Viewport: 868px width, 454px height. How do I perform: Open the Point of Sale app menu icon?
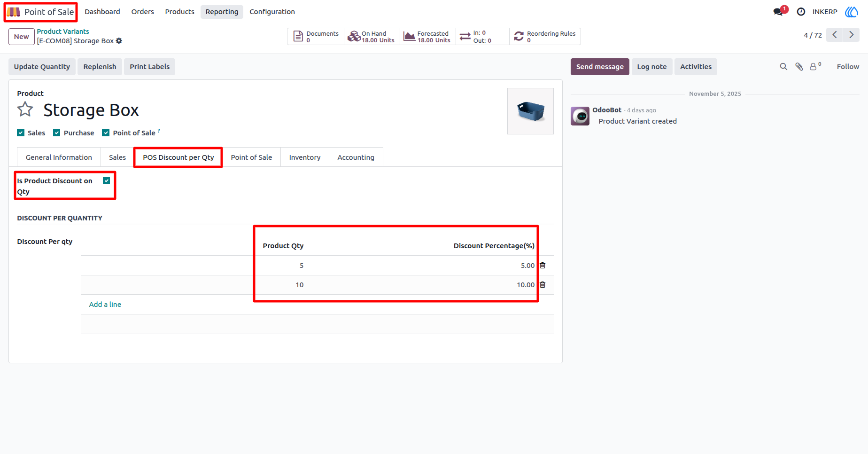click(x=13, y=12)
